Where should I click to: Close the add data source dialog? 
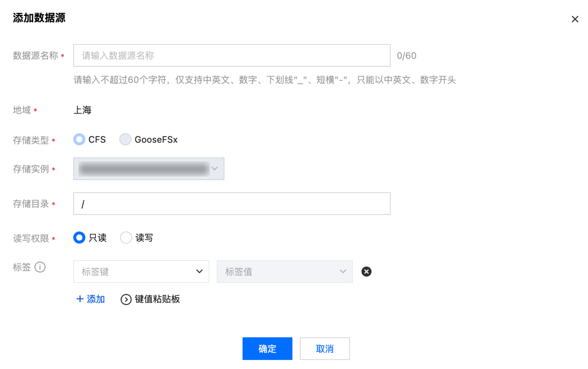tap(575, 19)
